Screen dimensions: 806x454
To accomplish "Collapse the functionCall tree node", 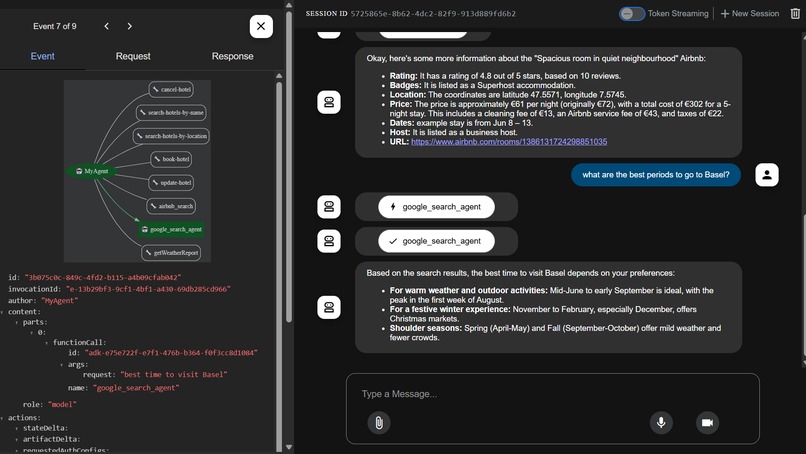I will pyautogui.click(x=46, y=342).
